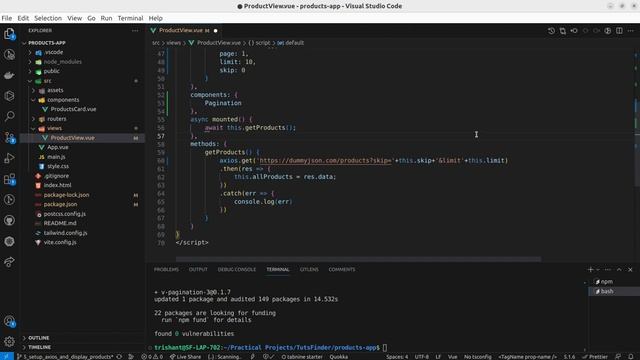Expand the routers folder

pyautogui.click(x=34, y=119)
